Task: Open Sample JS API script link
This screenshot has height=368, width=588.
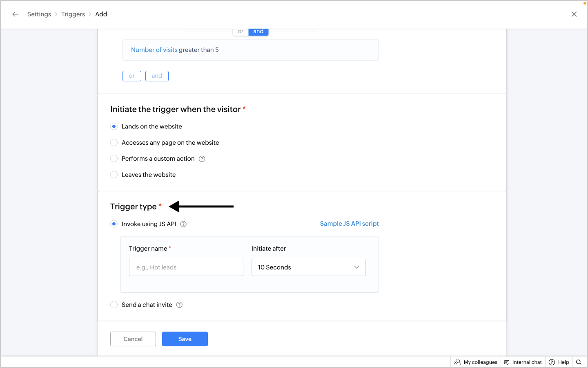Action: tap(349, 224)
